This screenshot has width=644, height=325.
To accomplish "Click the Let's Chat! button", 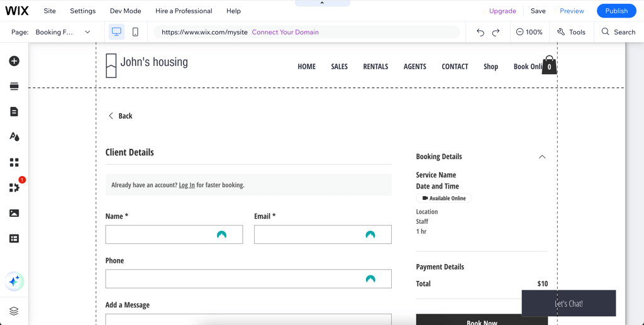I will tap(569, 303).
